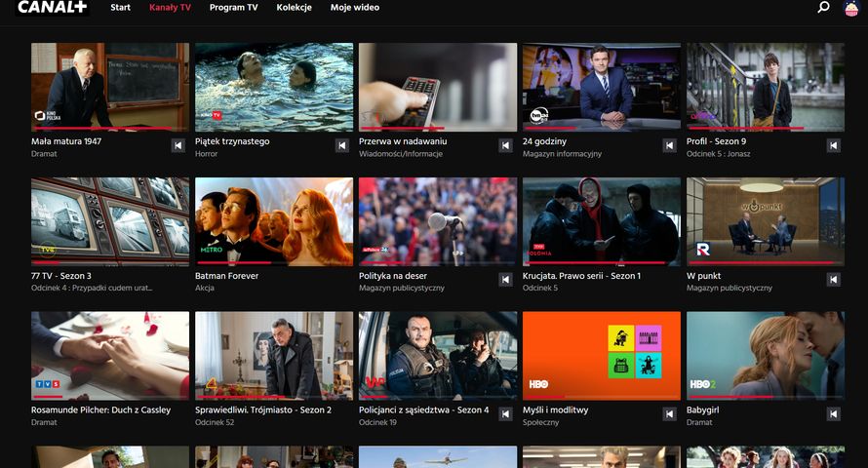
Task: Restart Myśli i modlitwy from beginning
Action: (x=669, y=413)
